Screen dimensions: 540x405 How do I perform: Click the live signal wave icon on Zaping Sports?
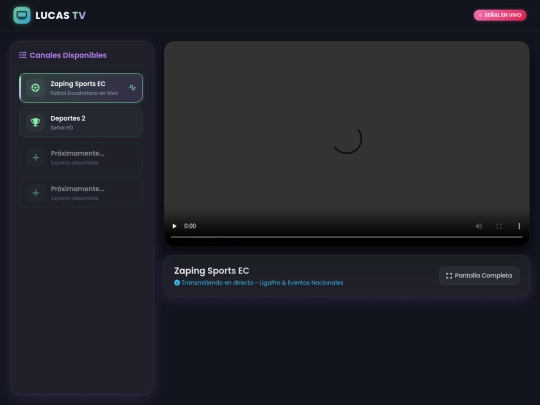tap(132, 88)
